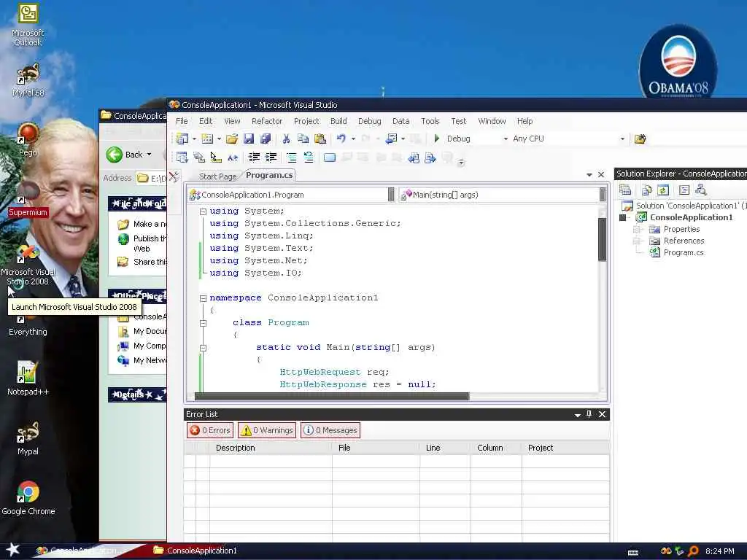Toggle the 0 Errors filter button
This screenshot has height=560, width=747.
[210, 430]
